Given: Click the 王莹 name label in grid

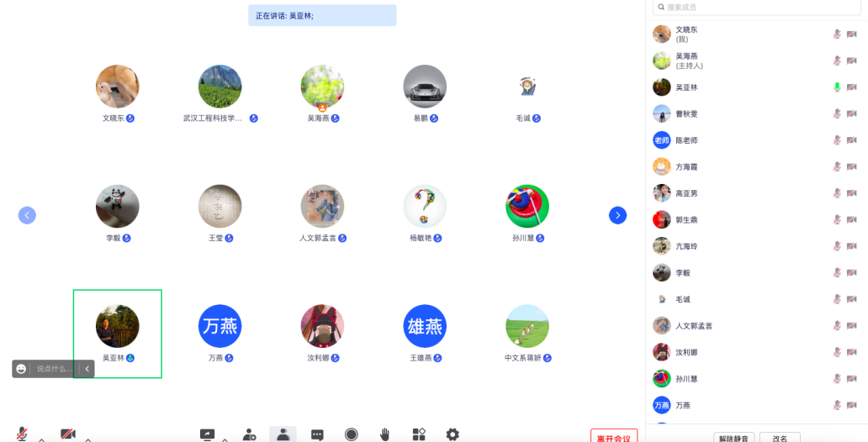Looking at the screenshot, I should [x=216, y=238].
